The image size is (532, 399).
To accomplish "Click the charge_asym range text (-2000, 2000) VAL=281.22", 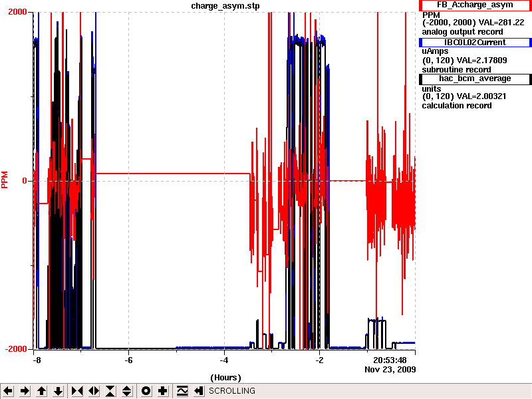I will pos(473,23).
